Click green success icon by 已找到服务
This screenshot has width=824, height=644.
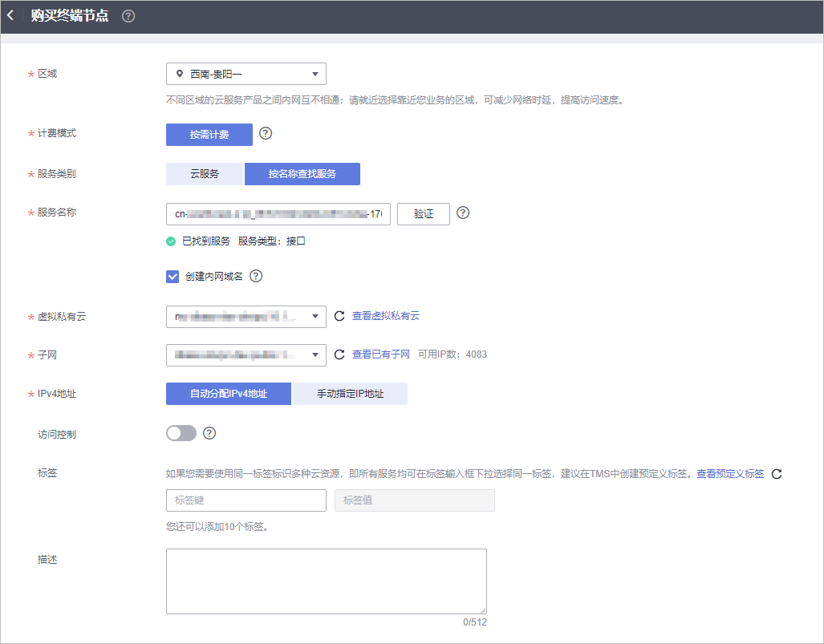[171, 241]
